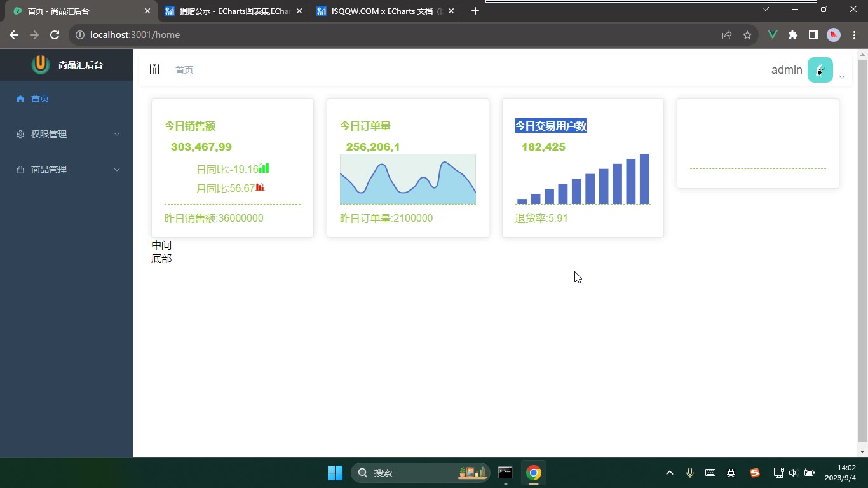Expand the 权限管理 sidebar menu
This screenshot has width=868, height=488.
click(67, 134)
